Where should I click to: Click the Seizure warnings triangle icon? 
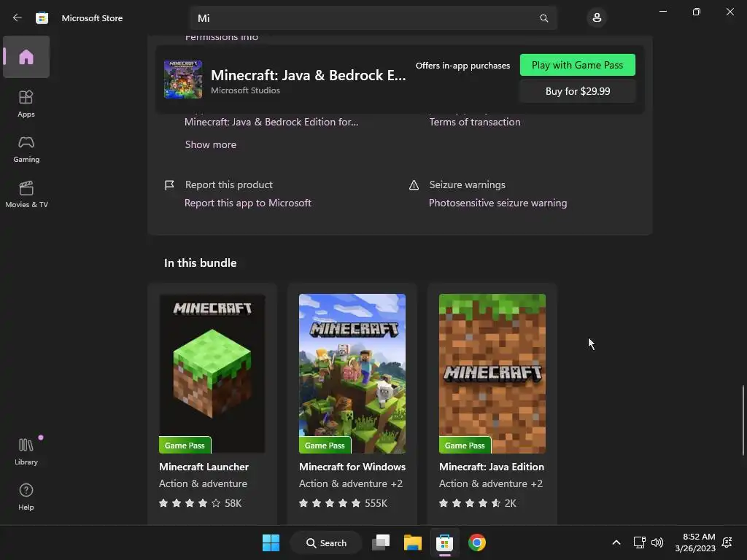click(x=414, y=184)
